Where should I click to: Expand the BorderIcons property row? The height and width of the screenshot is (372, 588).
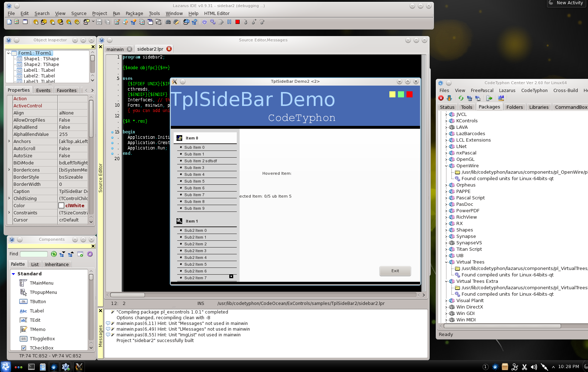(9, 170)
